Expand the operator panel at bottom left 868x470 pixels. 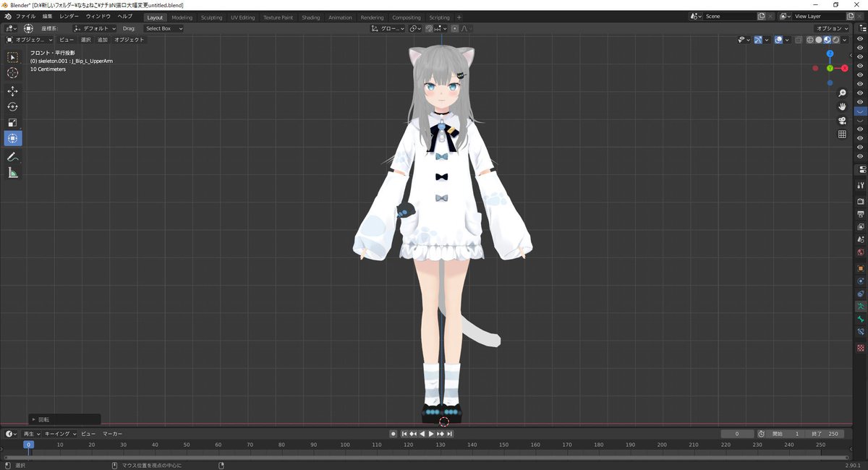(x=34, y=419)
